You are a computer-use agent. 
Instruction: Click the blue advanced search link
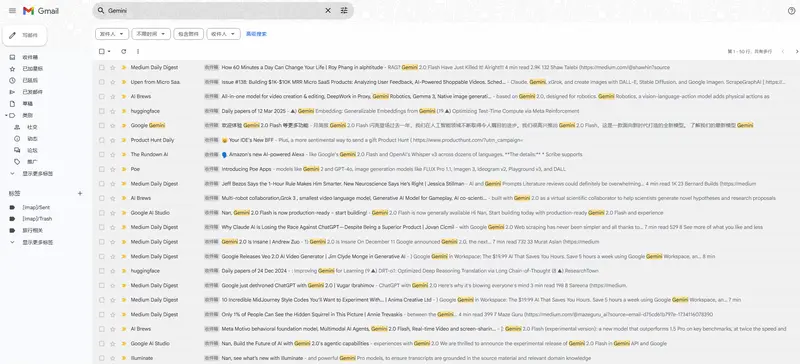(x=256, y=34)
